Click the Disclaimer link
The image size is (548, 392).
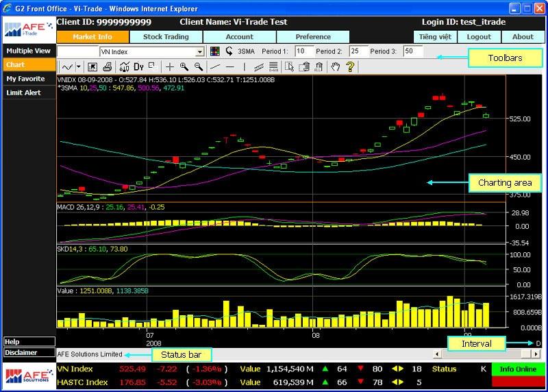coord(29,352)
